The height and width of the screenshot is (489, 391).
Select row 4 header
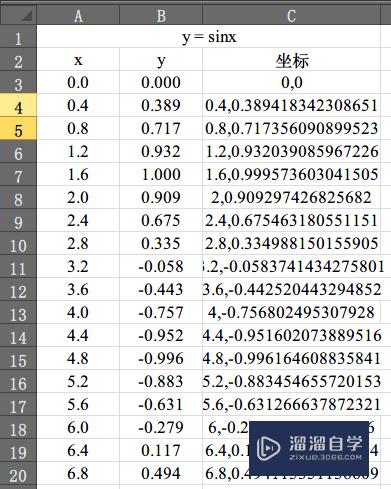(x=19, y=105)
